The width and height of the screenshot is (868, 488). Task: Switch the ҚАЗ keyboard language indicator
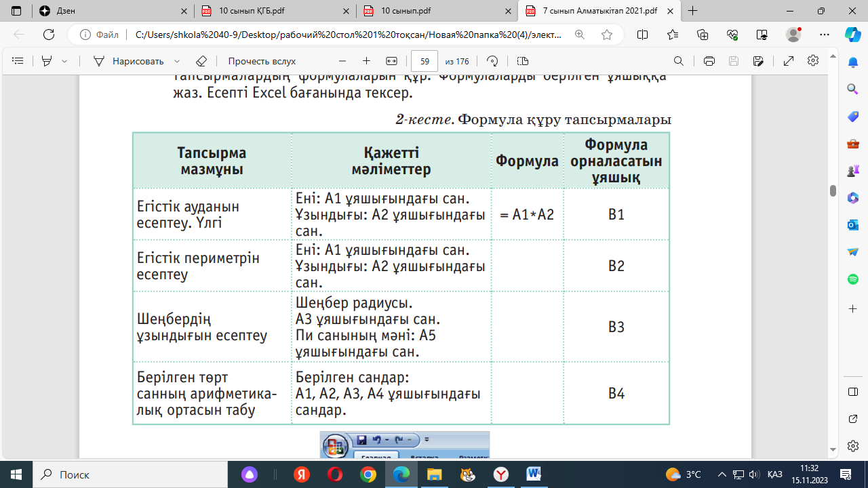point(775,474)
